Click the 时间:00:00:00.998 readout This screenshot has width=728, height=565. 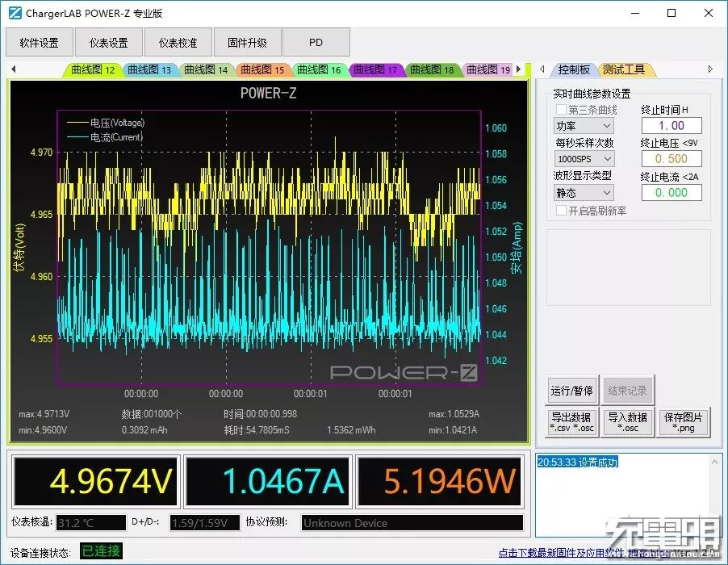[x=261, y=413]
